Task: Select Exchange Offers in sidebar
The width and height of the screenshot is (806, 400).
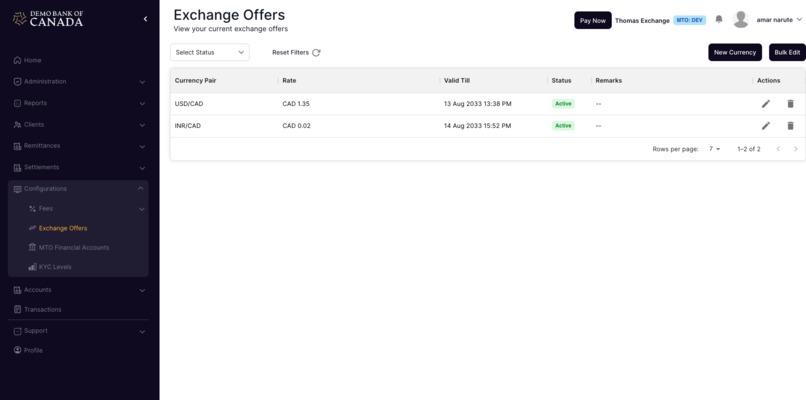Action: [63, 228]
